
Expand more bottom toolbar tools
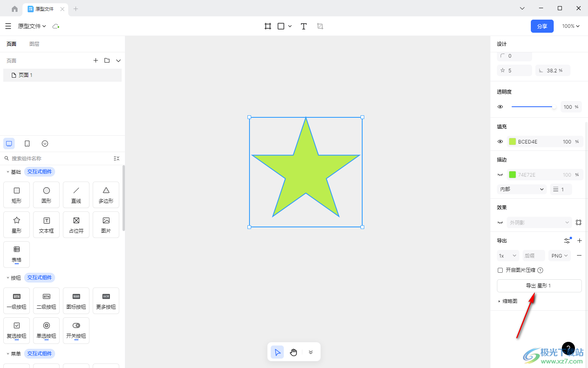[x=311, y=352]
